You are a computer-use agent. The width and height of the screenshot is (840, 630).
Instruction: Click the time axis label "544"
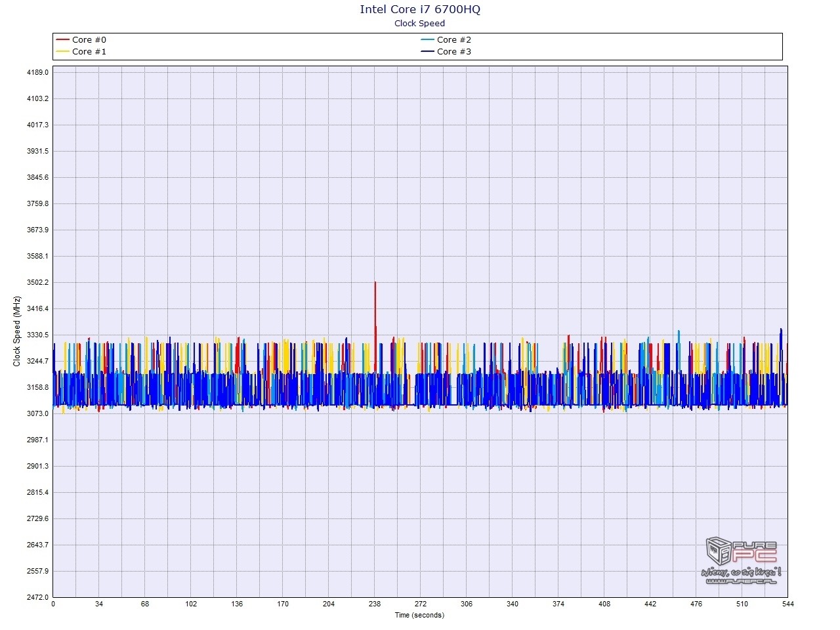[x=788, y=604]
